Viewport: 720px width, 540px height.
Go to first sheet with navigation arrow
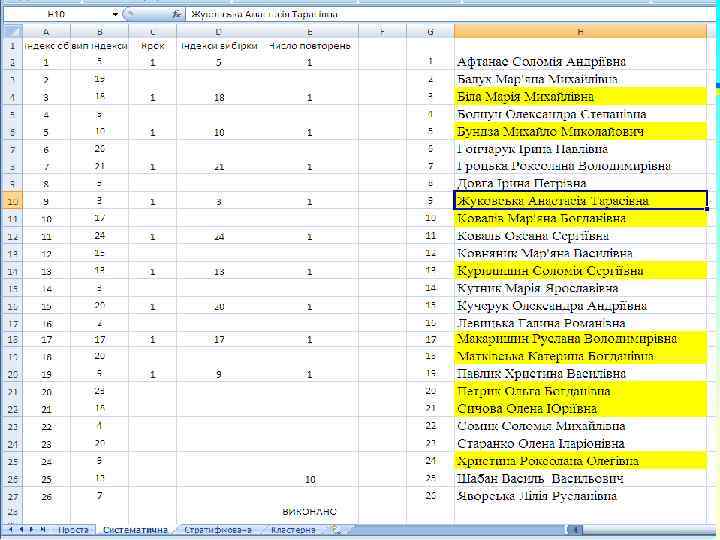(10, 529)
